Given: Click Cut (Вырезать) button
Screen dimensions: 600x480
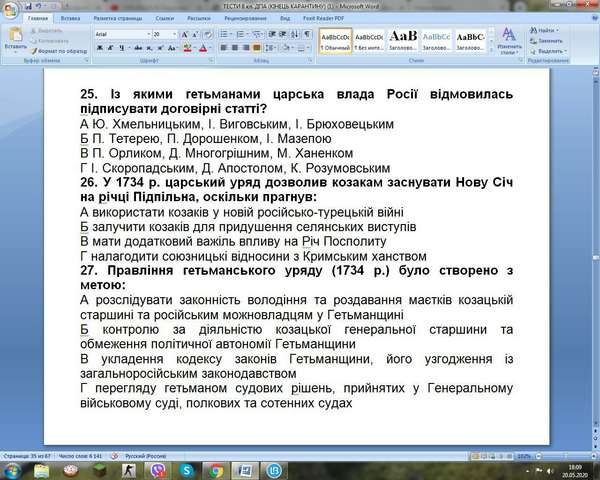Looking at the screenshot, I should pyautogui.click(x=46, y=31).
